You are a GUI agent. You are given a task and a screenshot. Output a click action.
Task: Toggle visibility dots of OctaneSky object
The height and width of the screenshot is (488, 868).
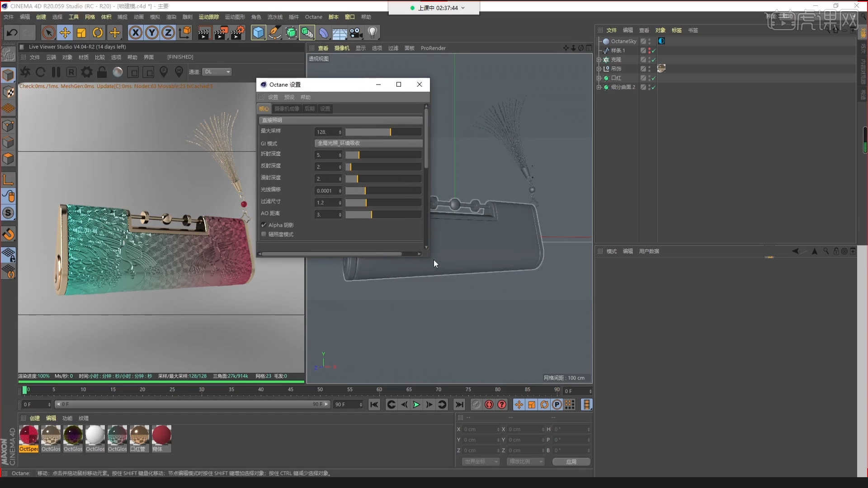pyautogui.click(x=650, y=41)
